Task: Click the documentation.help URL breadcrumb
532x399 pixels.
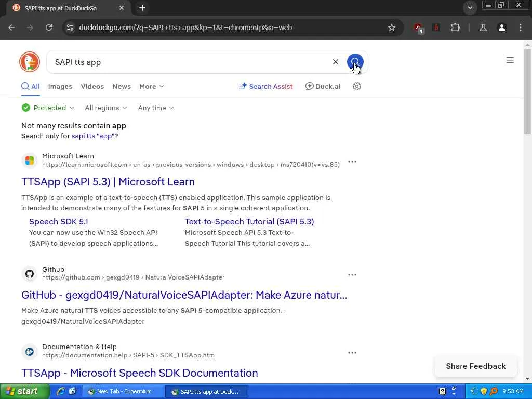Action: pos(128,355)
